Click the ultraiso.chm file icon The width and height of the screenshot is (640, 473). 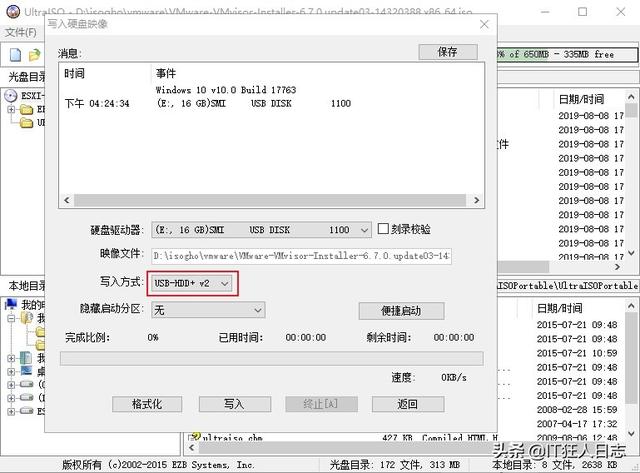pos(196,437)
